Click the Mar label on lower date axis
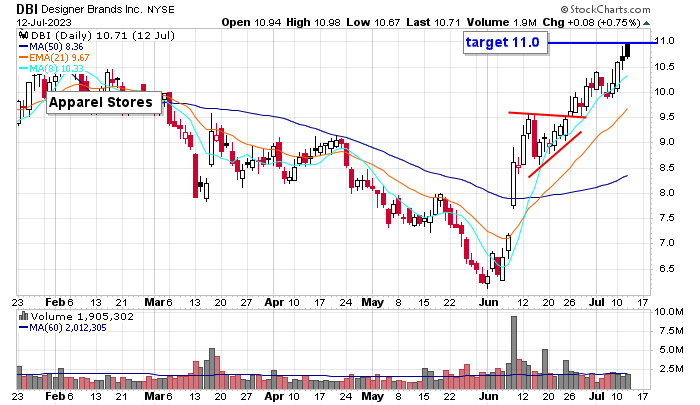The image size is (700, 405). click(154, 397)
